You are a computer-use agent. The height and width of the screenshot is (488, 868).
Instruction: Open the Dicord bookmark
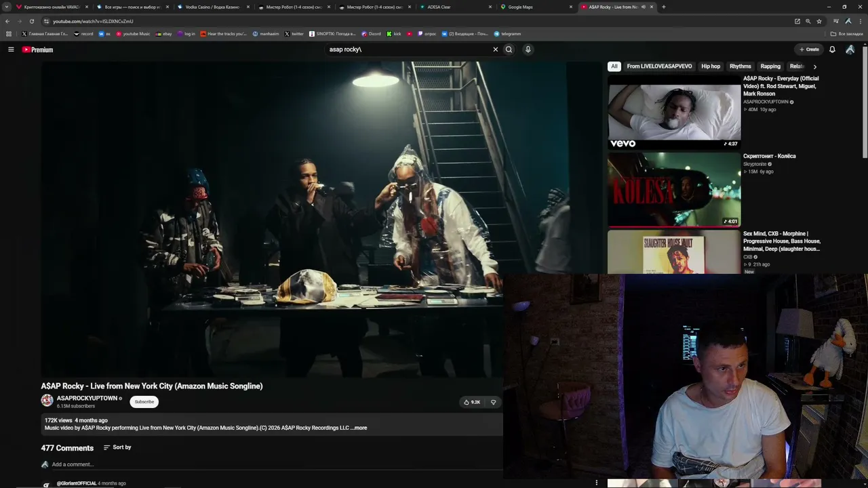(x=371, y=34)
